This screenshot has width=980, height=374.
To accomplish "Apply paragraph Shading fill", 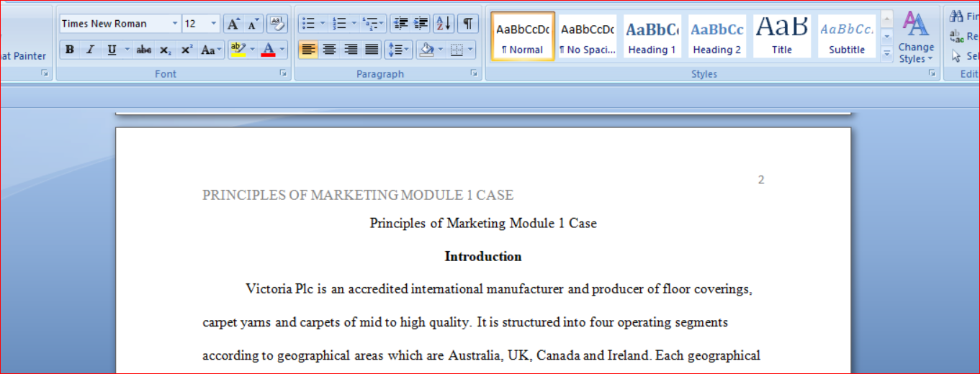I will 426,50.
